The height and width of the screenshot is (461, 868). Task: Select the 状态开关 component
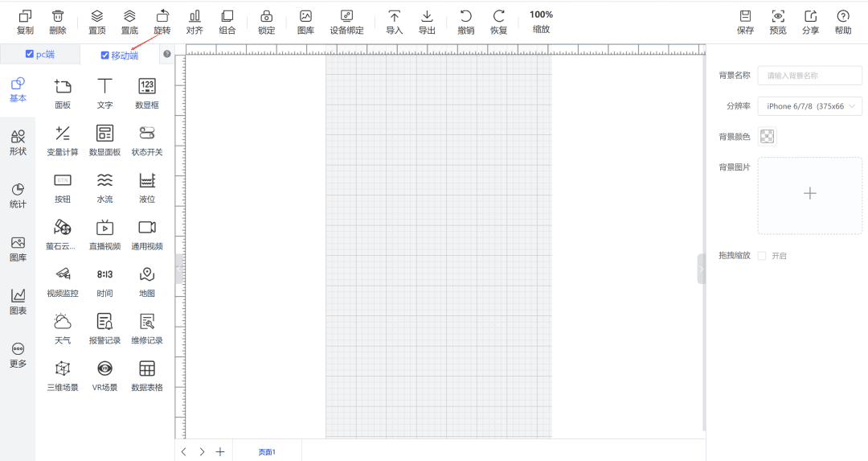(x=147, y=141)
